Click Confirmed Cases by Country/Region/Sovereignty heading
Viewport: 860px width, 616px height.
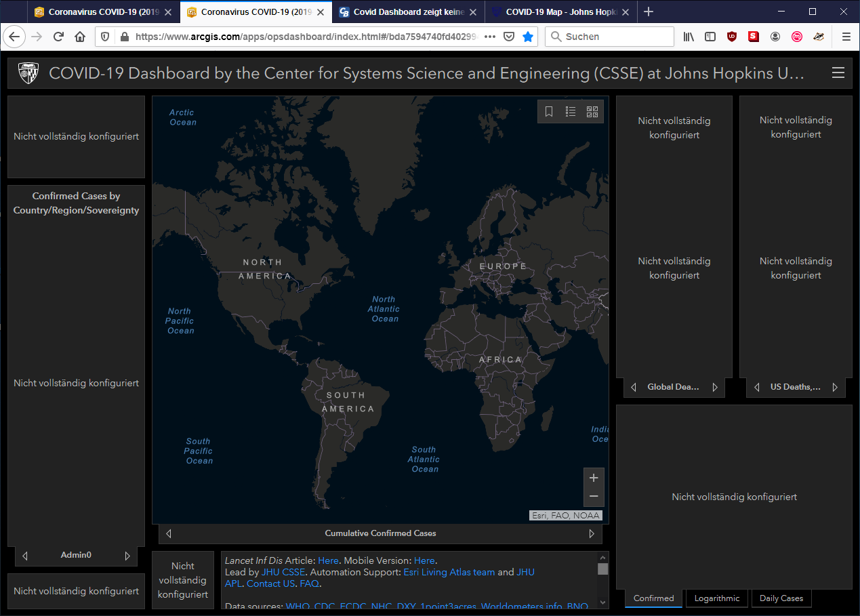76,203
